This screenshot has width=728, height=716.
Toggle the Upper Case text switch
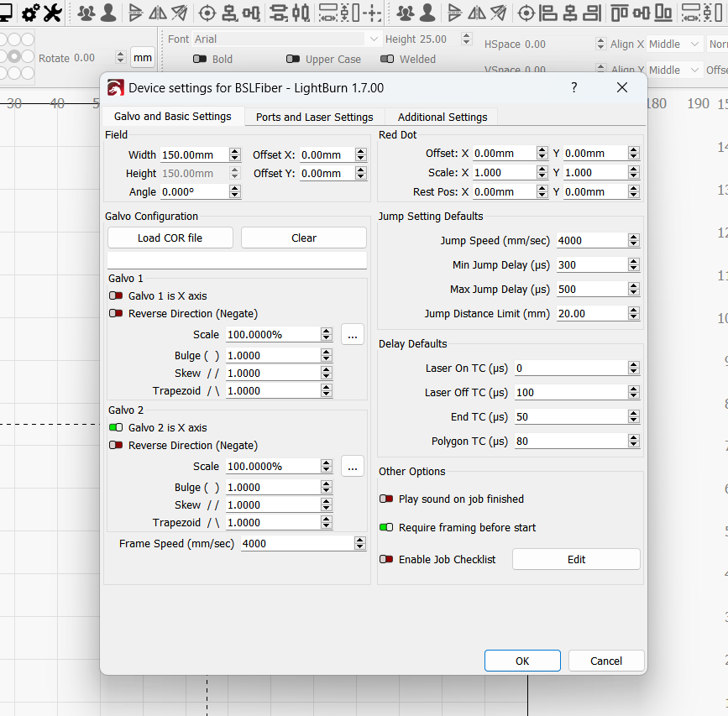(x=293, y=59)
